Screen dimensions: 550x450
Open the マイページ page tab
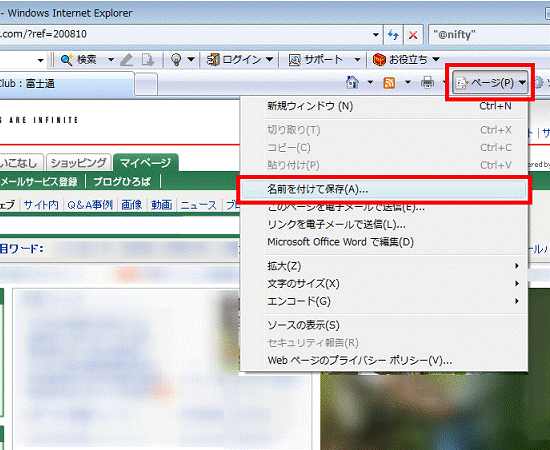click(x=145, y=163)
